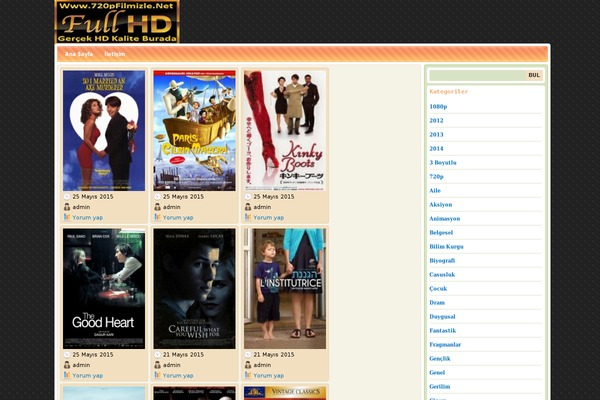Open the Careful What You Wish For poster
The width and height of the screenshot is (600, 400).
[194, 289]
